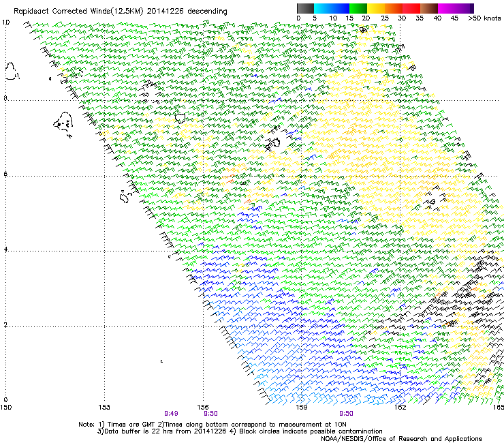Click the Rapidscat Corrected Winds title text

point(121,12)
